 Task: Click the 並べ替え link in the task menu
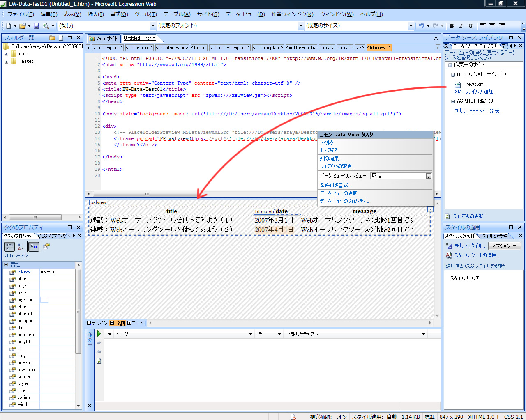point(329,150)
